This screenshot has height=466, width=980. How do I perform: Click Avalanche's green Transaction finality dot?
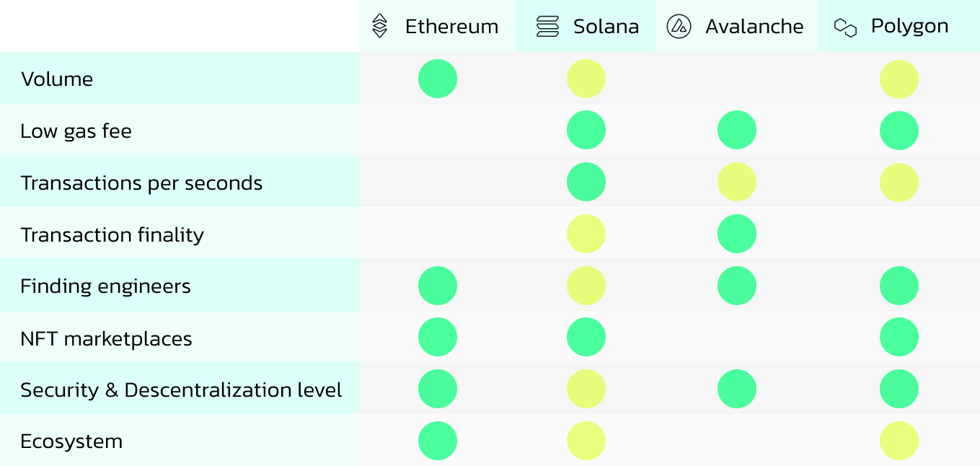[737, 234]
